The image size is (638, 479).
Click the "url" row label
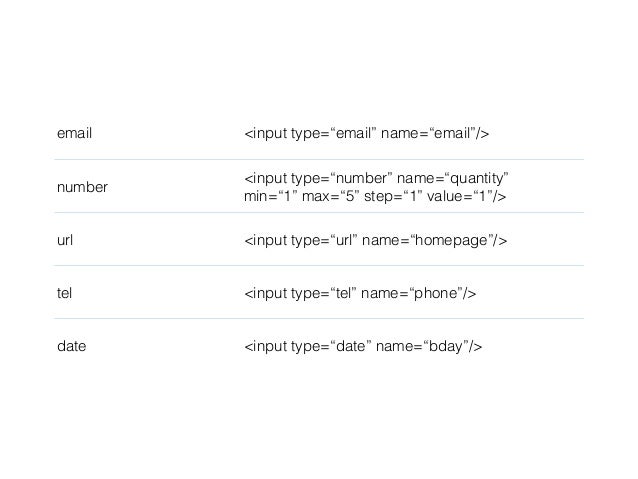[x=66, y=240]
